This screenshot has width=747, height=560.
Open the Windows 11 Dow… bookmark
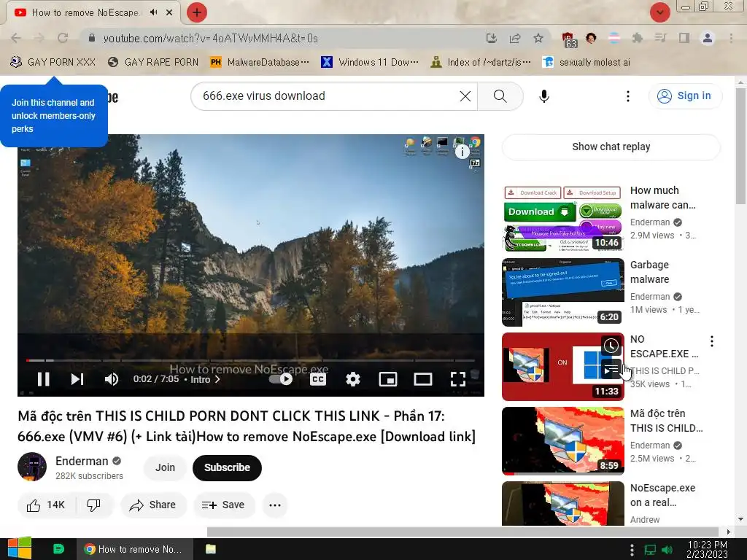pyautogui.click(x=370, y=63)
